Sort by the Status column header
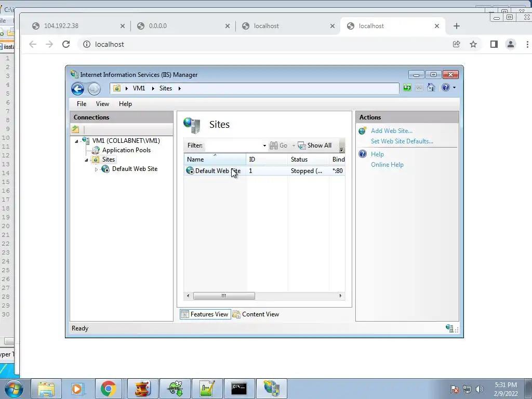The height and width of the screenshot is (399, 532). 308,159
